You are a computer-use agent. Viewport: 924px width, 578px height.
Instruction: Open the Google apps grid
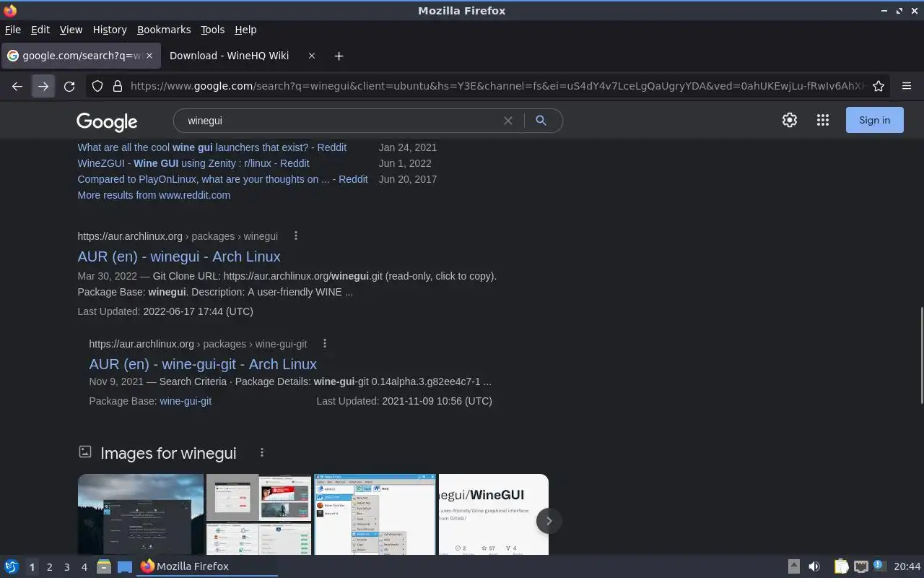click(823, 121)
